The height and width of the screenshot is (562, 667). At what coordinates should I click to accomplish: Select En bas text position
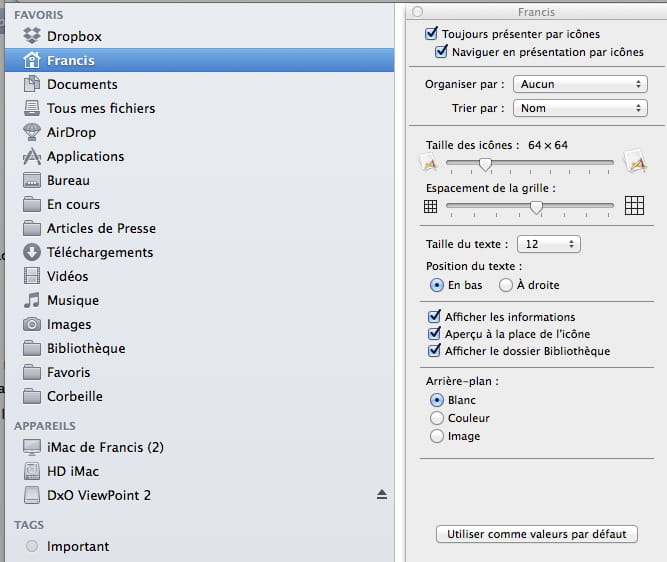click(437, 285)
